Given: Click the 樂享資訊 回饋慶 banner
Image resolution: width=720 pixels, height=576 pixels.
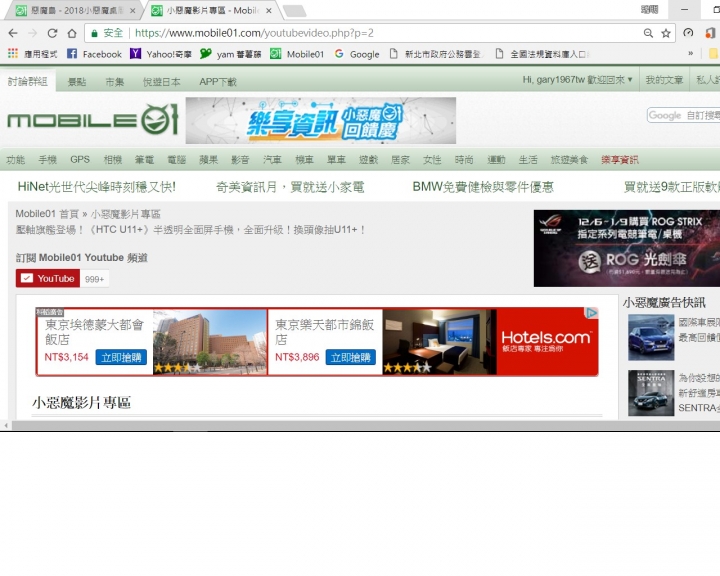Looking at the screenshot, I should 321,120.
